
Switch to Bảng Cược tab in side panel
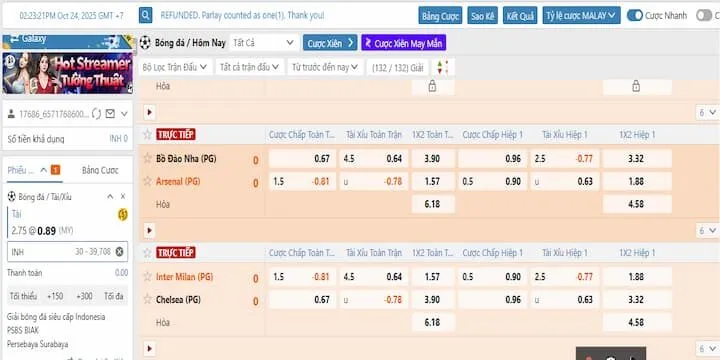(100, 170)
